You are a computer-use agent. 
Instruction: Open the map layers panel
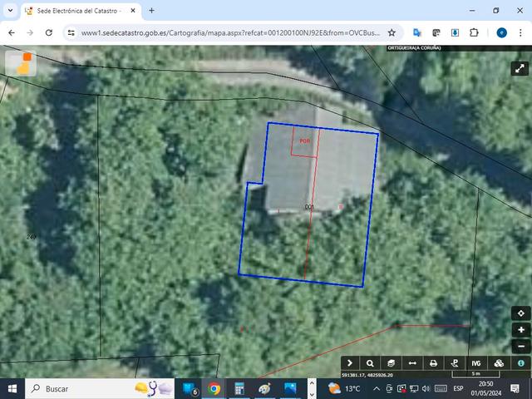tap(392, 363)
